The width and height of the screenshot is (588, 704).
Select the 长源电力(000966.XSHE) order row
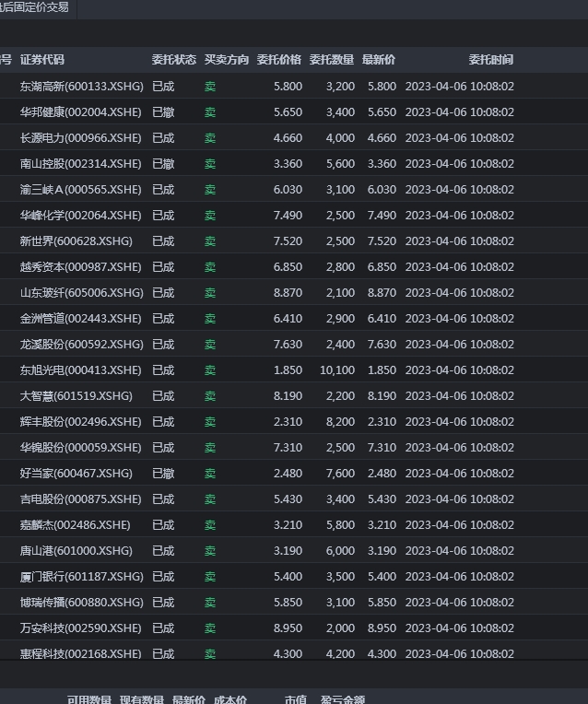pyautogui.click(x=294, y=138)
